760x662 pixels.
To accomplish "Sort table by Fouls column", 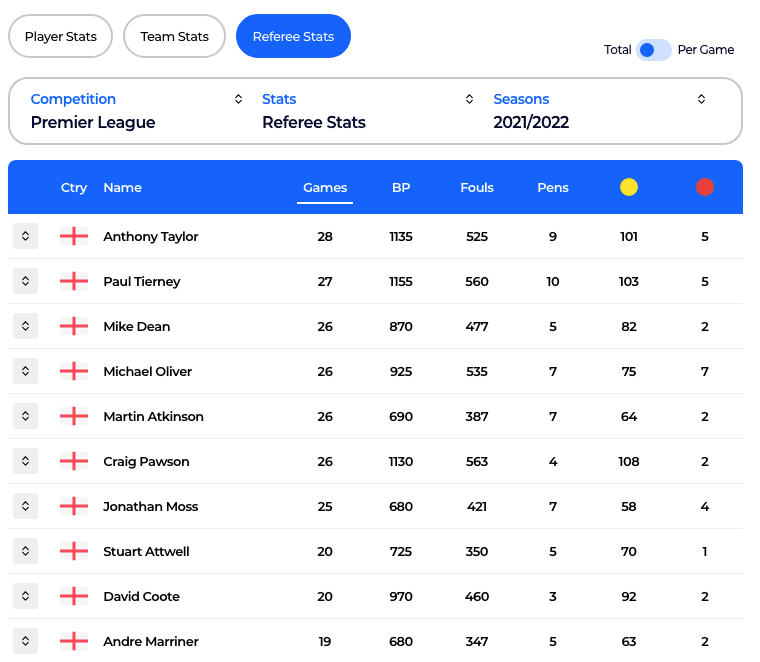I will coord(477,188).
